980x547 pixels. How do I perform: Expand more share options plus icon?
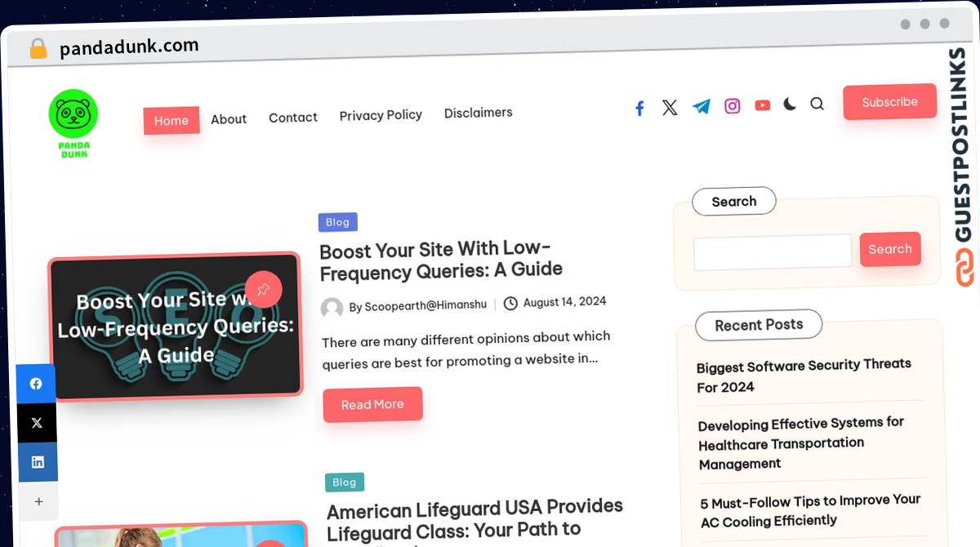[38, 501]
